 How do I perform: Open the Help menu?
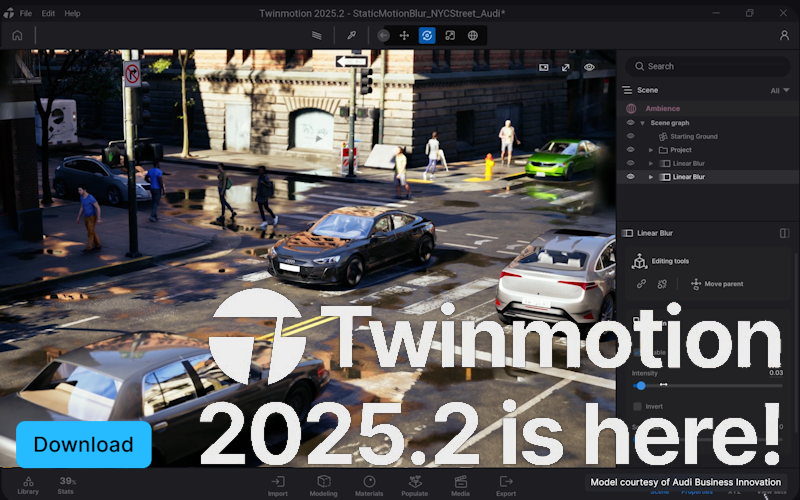(72, 13)
